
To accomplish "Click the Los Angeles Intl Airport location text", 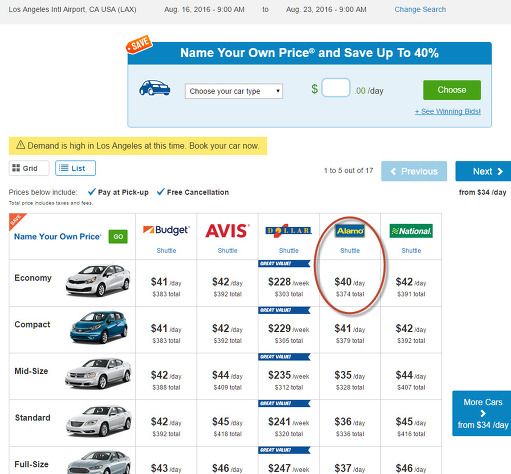I will 72,9.
